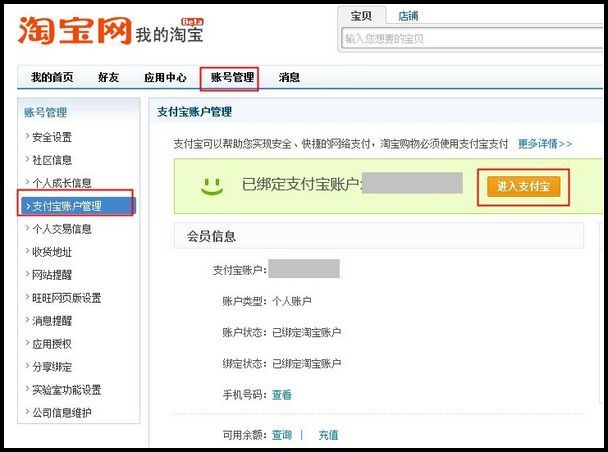Image resolution: width=608 pixels, height=452 pixels.
Task: Expand 个人交易信息 sidebar item
Action: [x=62, y=229]
